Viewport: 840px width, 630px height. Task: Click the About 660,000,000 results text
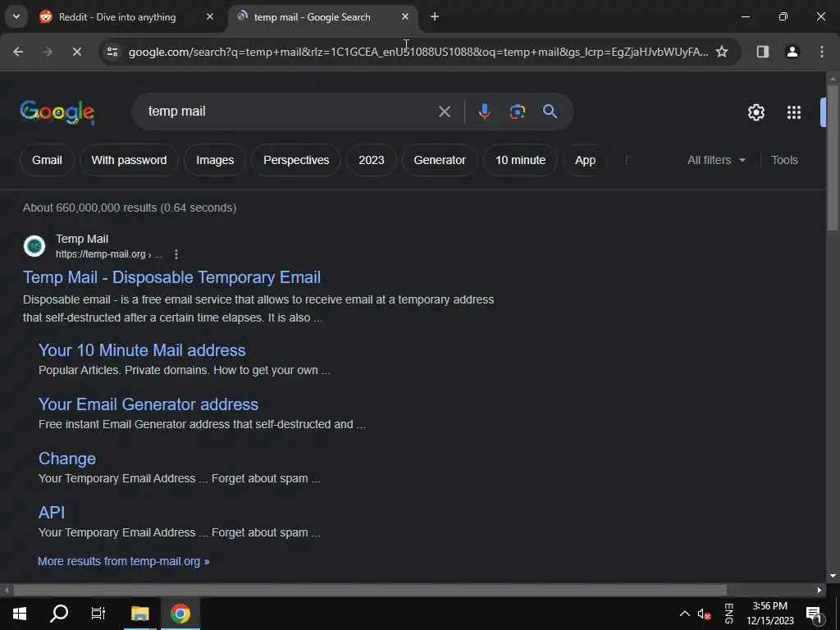point(129,208)
